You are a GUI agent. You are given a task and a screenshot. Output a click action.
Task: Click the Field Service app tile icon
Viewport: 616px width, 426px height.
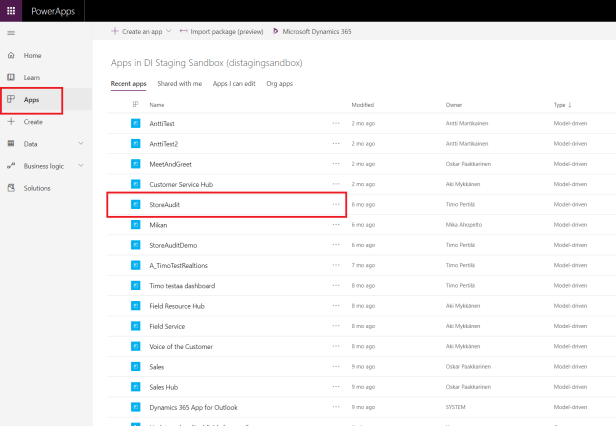136,326
